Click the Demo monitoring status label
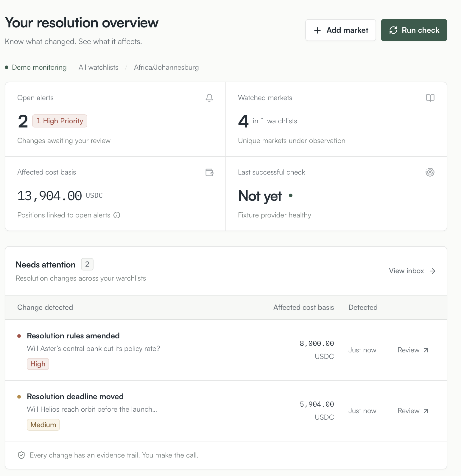This screenshot has height=476, width=461. [39, 67]
